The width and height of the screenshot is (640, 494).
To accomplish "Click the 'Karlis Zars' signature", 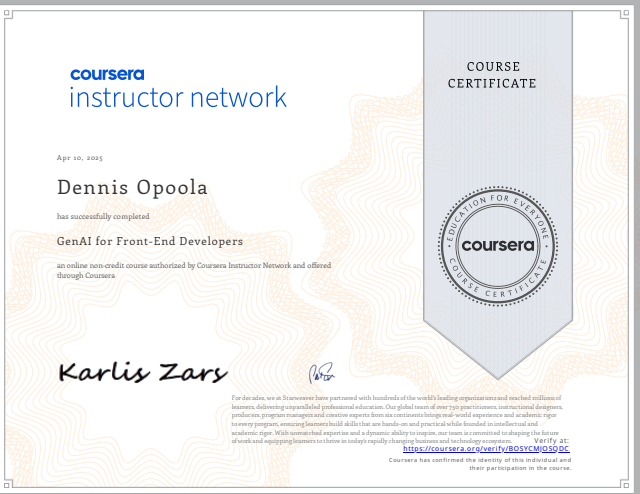I will tap(142, 372).
